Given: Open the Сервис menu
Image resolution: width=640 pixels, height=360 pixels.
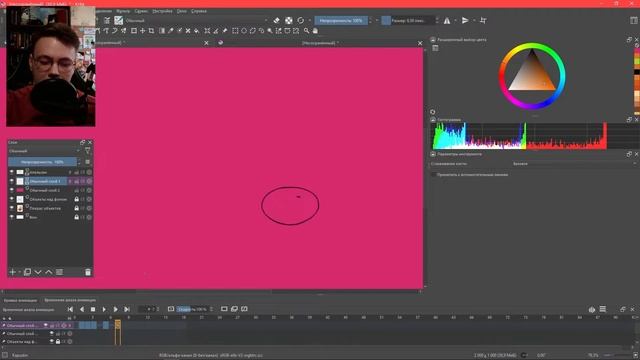Looking at the screenshot, I should click(x=141, y=11).
